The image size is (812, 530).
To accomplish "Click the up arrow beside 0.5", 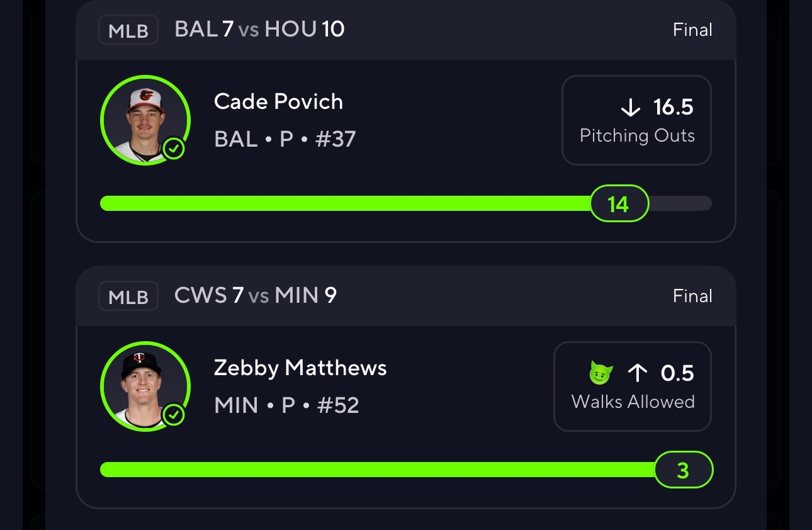I will tap(638, 374).
